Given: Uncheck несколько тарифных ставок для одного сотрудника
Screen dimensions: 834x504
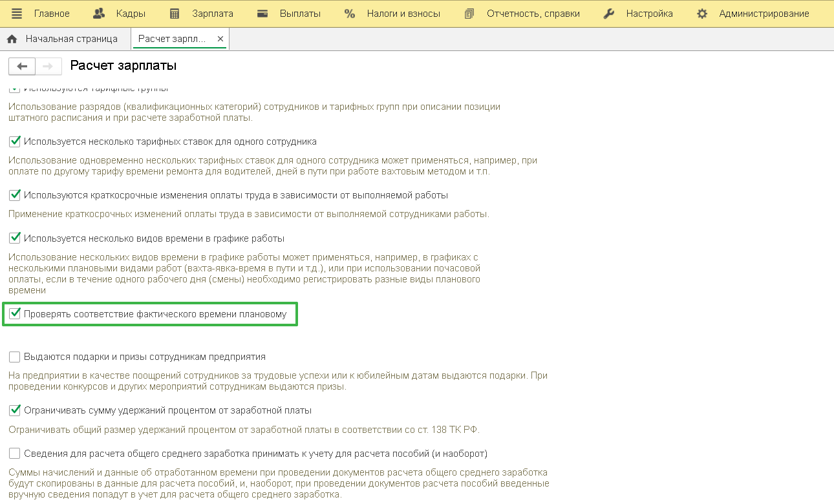Looking at the screenshot, I should [x=15, y=141].
